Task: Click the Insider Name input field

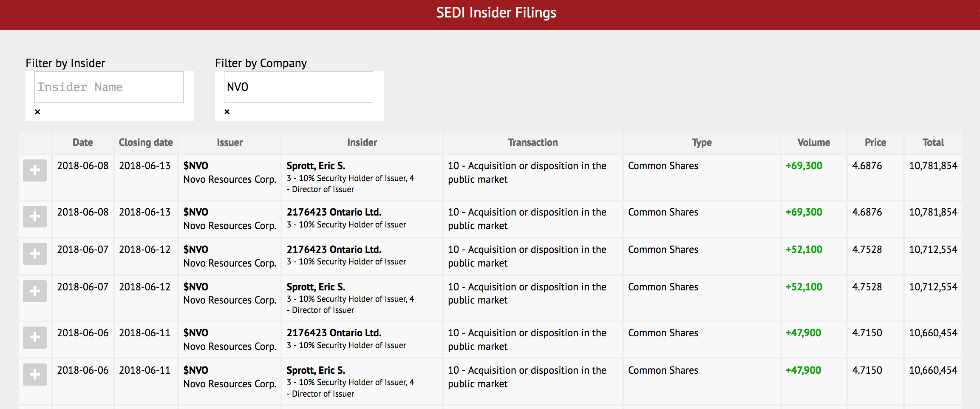Action: [109, 87]
